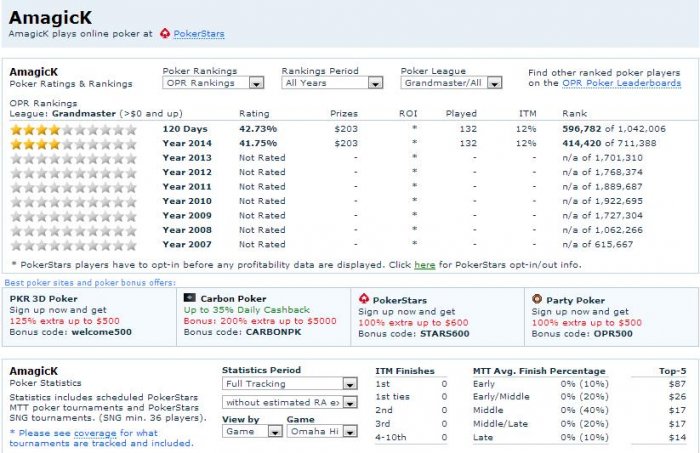Open the PokerStars bonus offer title
The height and width of the screenshot is (453, 700).
pyautogui.click(x=400, y=301)
